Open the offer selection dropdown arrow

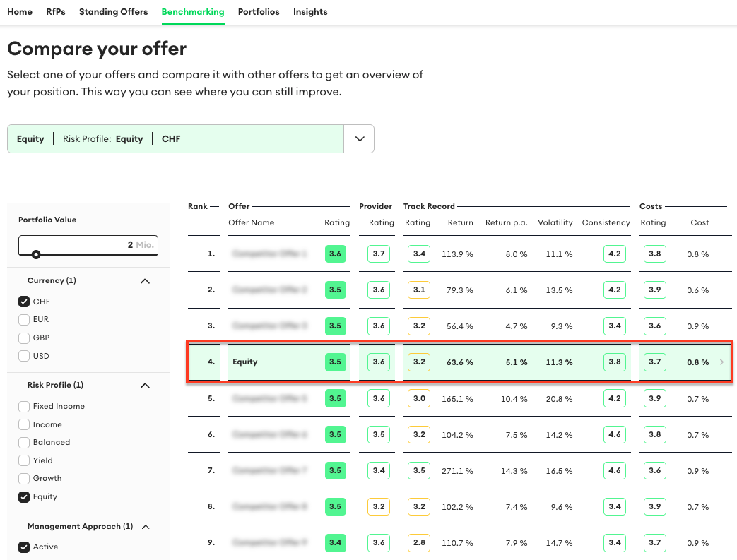[x=359, y=139]
